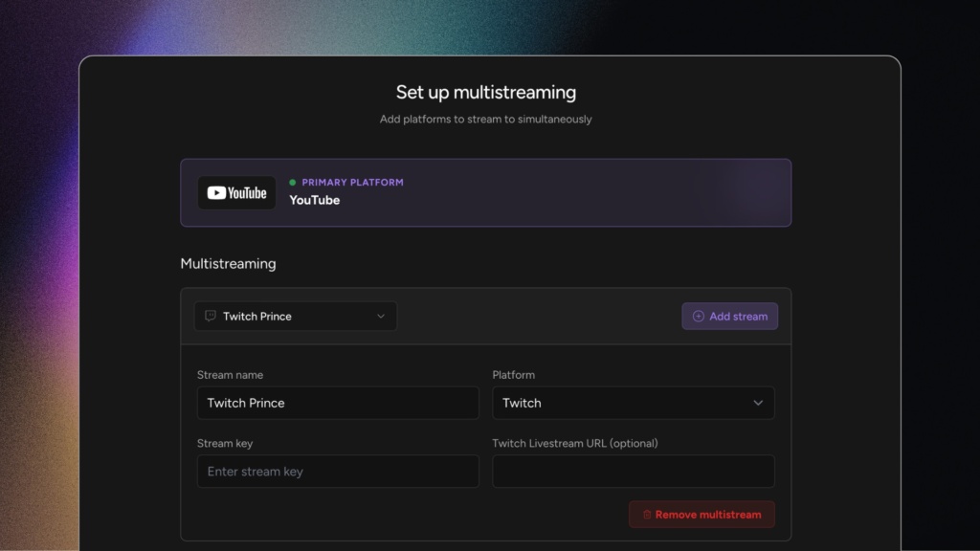The image size is (980, 551).
Task: Click the Multistreaming section heading
Action: tap(228, 264)
